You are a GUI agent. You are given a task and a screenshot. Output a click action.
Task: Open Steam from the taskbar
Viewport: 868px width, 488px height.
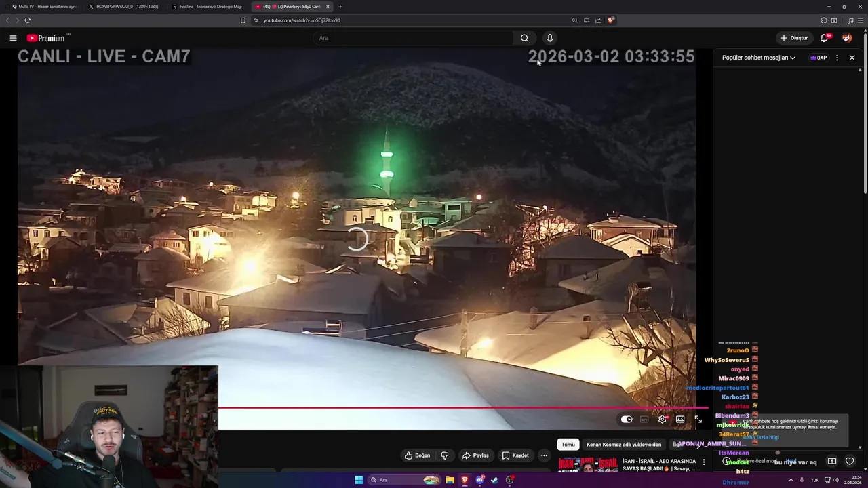tap(494, 480)
